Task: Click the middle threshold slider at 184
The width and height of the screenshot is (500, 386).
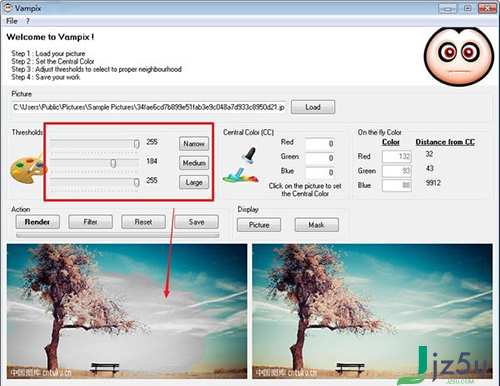Action: pyautogui.click(x=94, y=163)
